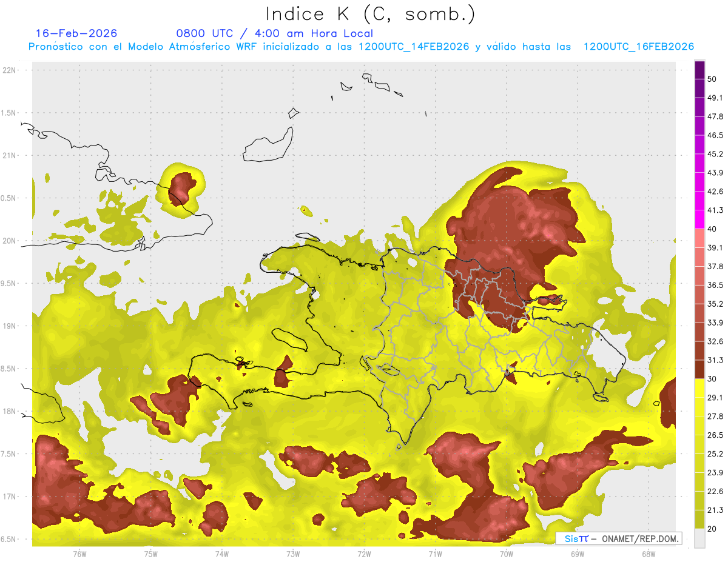Click the 76W longitude label
This screenshot has width=728, height=562.
[79, 554]
